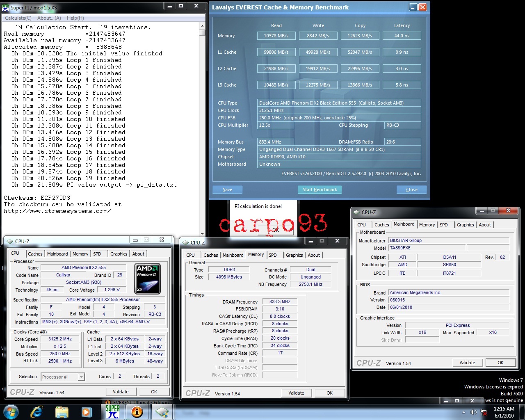525x420 pixels.
Task: Click the Super PI title bar icon
Action: point(5,7)
